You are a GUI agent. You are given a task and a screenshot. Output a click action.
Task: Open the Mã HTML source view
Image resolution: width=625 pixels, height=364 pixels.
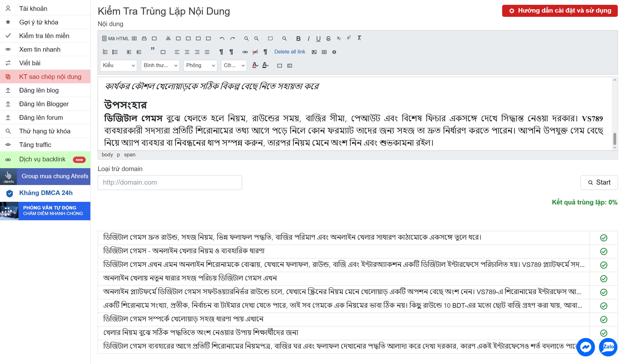(x=116, y=38)
